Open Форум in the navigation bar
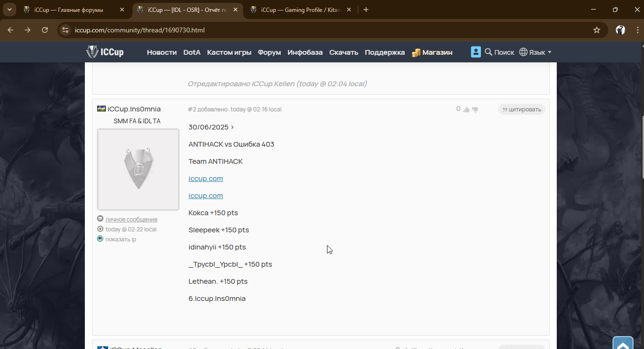644x349 pixels. (269, 52)
